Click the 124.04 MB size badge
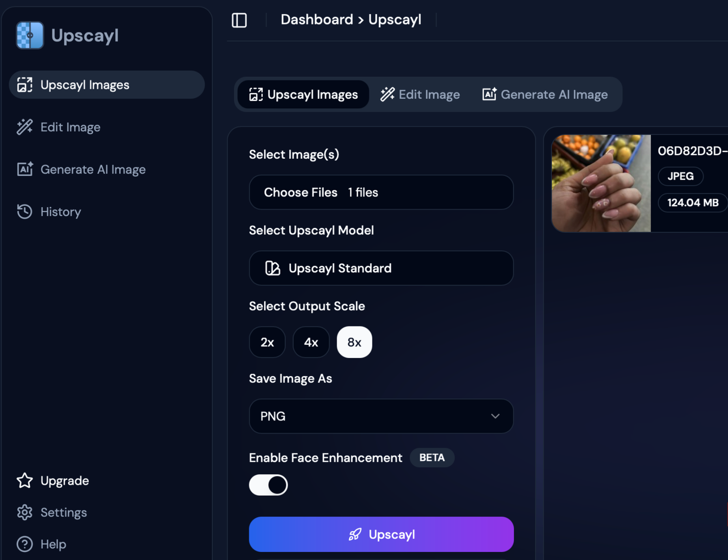The width and height of the screenshot is (728, 560). point(693,203)
